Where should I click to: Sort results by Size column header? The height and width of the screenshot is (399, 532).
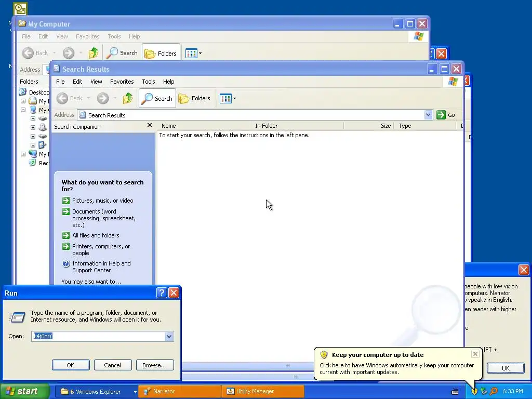point(368,126)
